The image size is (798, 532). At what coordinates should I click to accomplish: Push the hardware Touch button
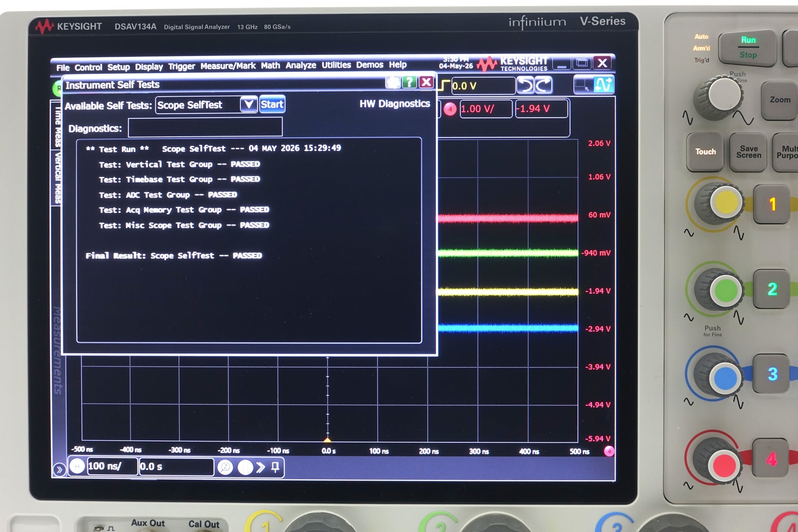pyautogui.click(x=705, y=152)
